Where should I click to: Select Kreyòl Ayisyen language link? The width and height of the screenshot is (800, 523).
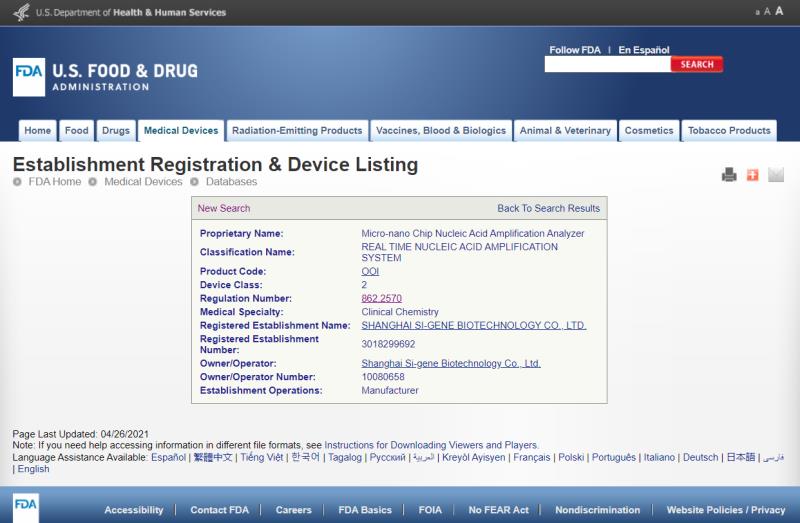tap(473, 457)
